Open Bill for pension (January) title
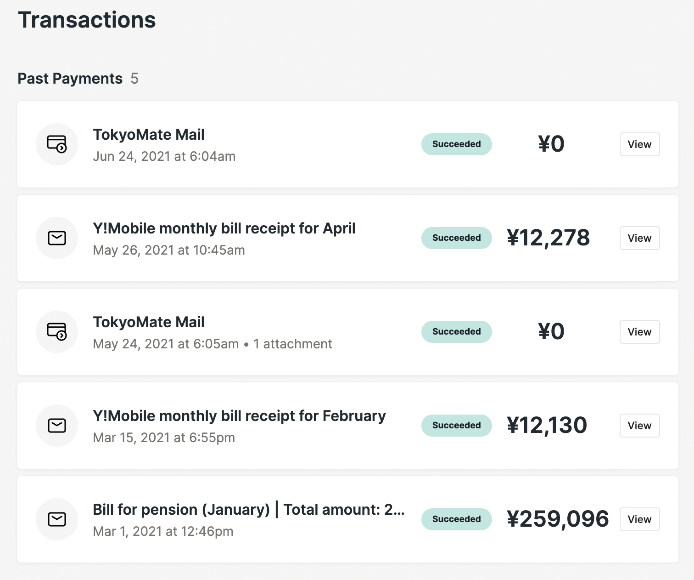 point(249,510)
